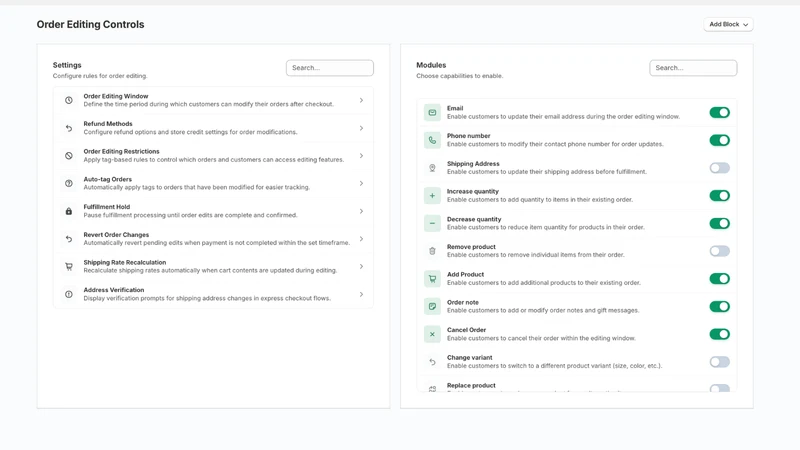Click the Settings search field
The width and height of the screenshot is (800, 450).
click(x=330, y=68)
